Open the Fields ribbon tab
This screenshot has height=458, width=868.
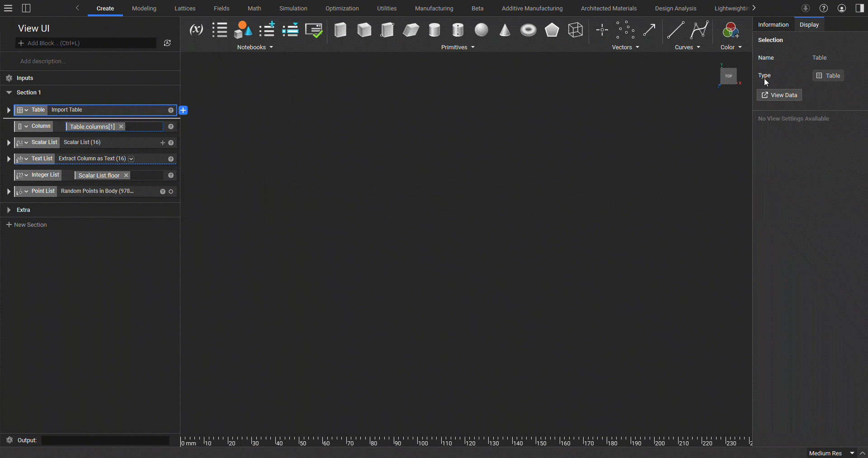pyautogui.click(x=222, y=9)
